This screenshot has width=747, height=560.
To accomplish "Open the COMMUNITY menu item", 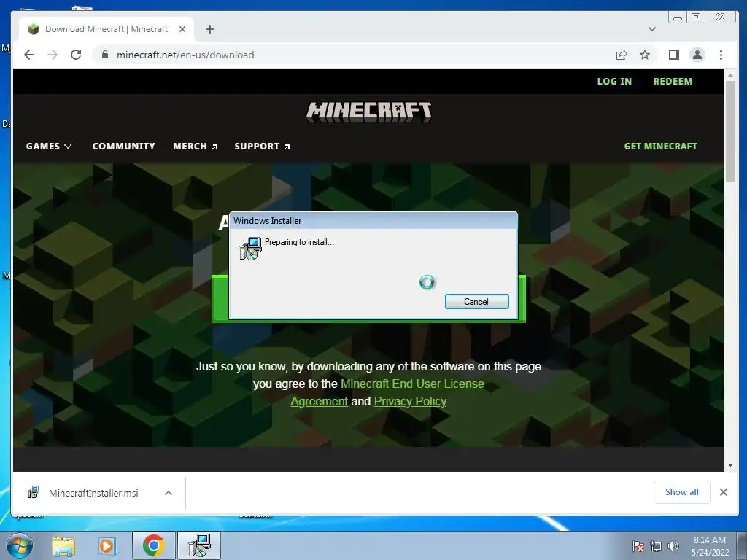I will point(123,146).
